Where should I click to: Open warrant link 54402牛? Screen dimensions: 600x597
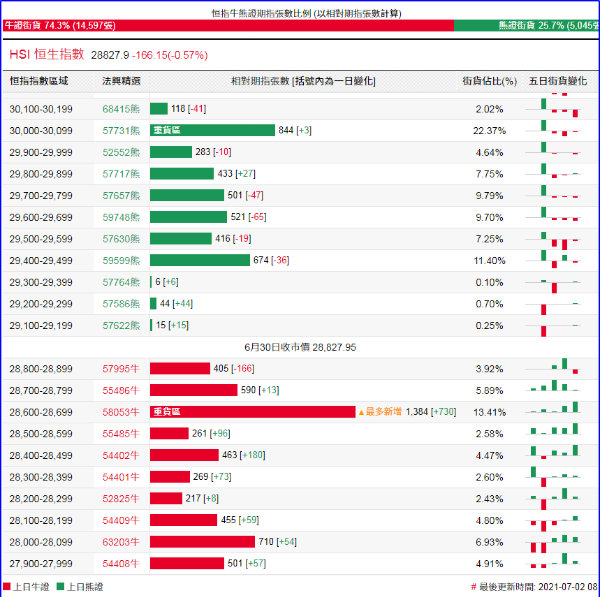(121, 455)
